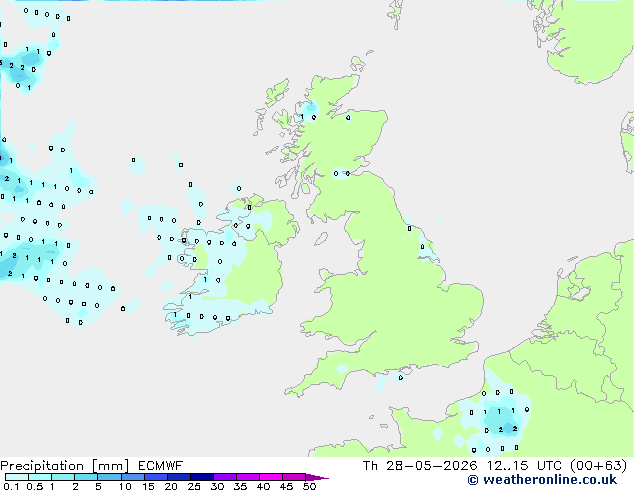The height and width of the screenshot is (490, 634).
Task: Click the 1–2 mm legend color swatch
Action: tap(63, 477)
